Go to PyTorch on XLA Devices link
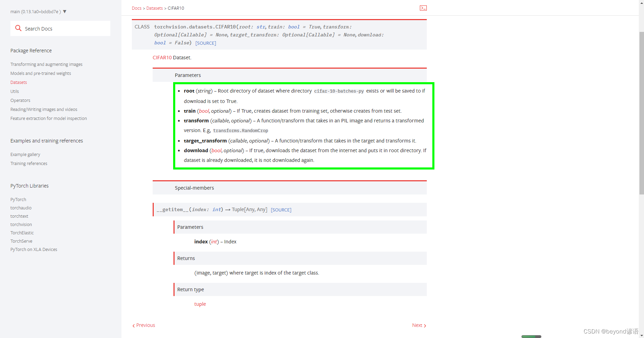644x338 pixels. tap(34, 250)
